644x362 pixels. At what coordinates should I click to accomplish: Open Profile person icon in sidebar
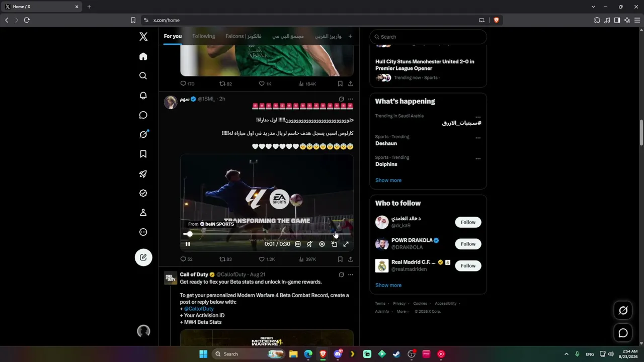tap(143, 213)
